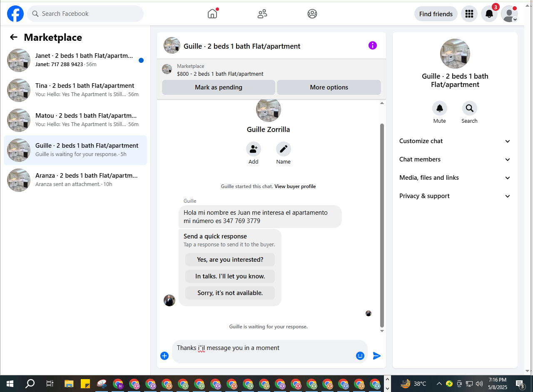Click the large listing photo in right panel
This screenshot has height=392, width=533.
(x=455, y=54)
